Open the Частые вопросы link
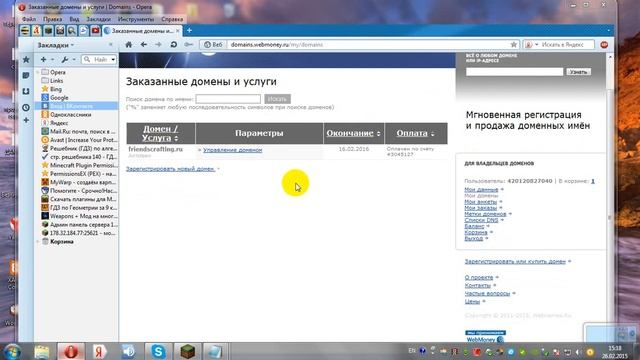This screenshot has width=640, height=360. click(x=487, y=293)
